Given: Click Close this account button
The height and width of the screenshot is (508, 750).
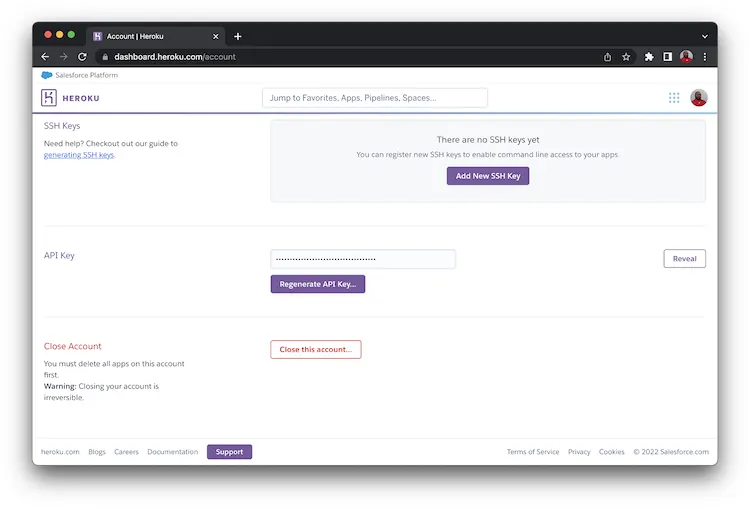Looking at the screenshot, I should click(x=316, y=349).
